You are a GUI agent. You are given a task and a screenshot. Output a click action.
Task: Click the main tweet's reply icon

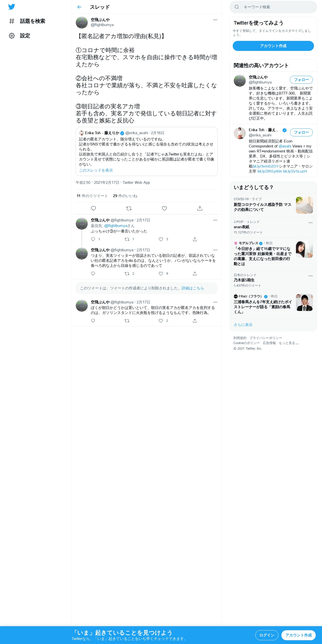(93, 208)
